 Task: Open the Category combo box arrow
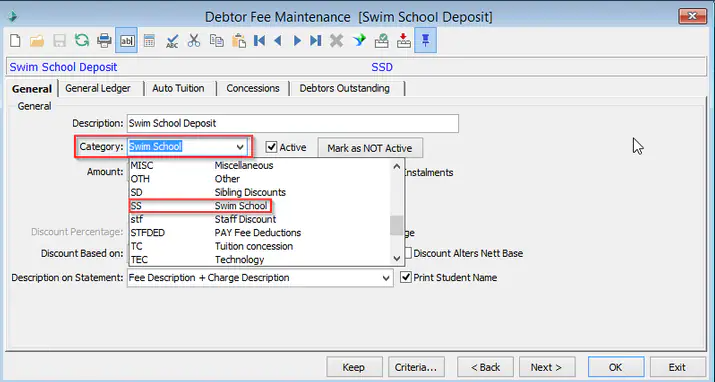[240, 147]
